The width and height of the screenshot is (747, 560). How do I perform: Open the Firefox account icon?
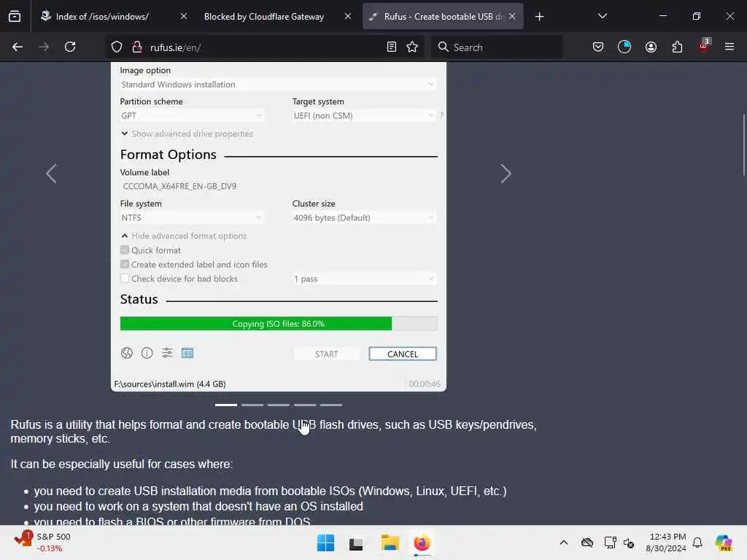pos(651,47)
